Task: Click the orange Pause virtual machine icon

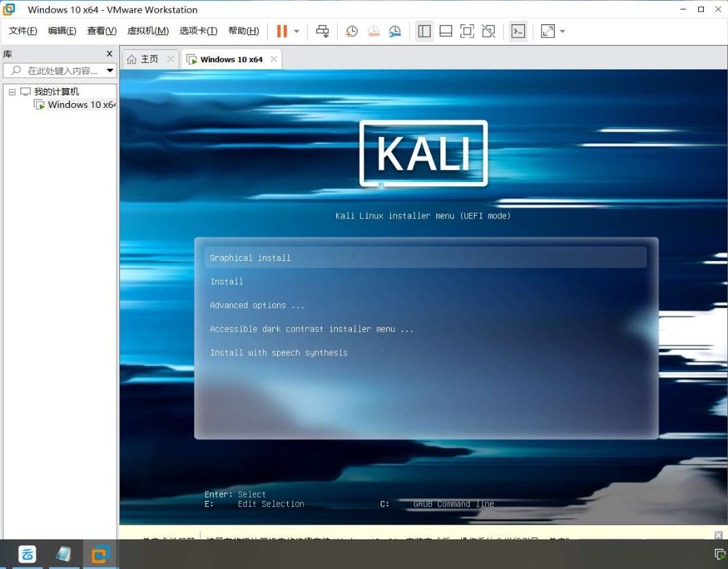Action: [x=282, y=31]
